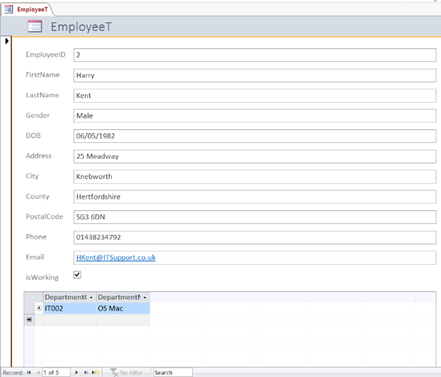The width and height of the screenshot is (441, 377).
Task: Toggle the isWorking checkbox
Action: [77, 275]
